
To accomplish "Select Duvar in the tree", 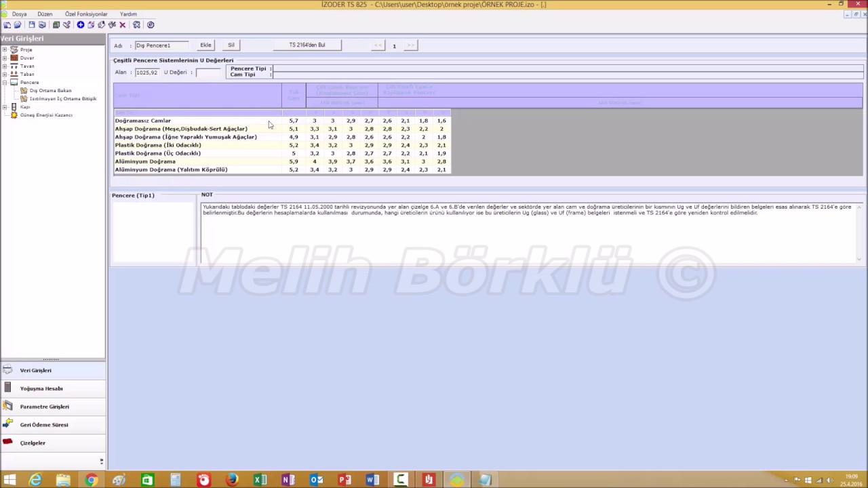I will point(27,58).
